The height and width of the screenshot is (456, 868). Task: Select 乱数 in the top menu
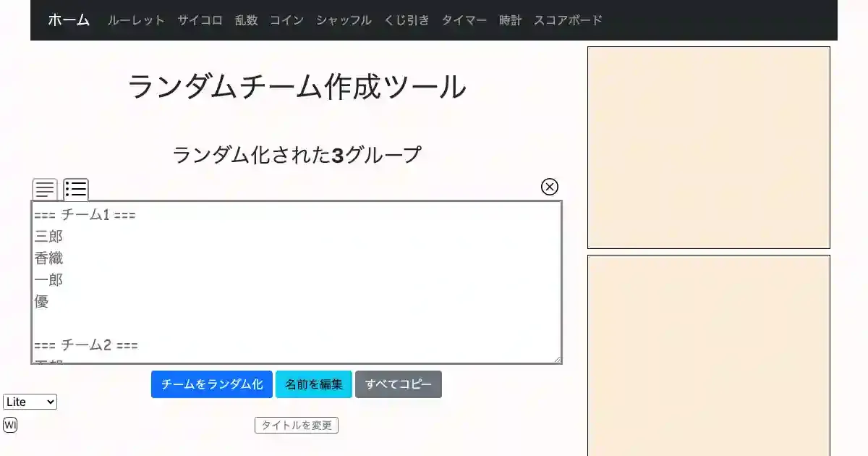[x=246, y=20]
